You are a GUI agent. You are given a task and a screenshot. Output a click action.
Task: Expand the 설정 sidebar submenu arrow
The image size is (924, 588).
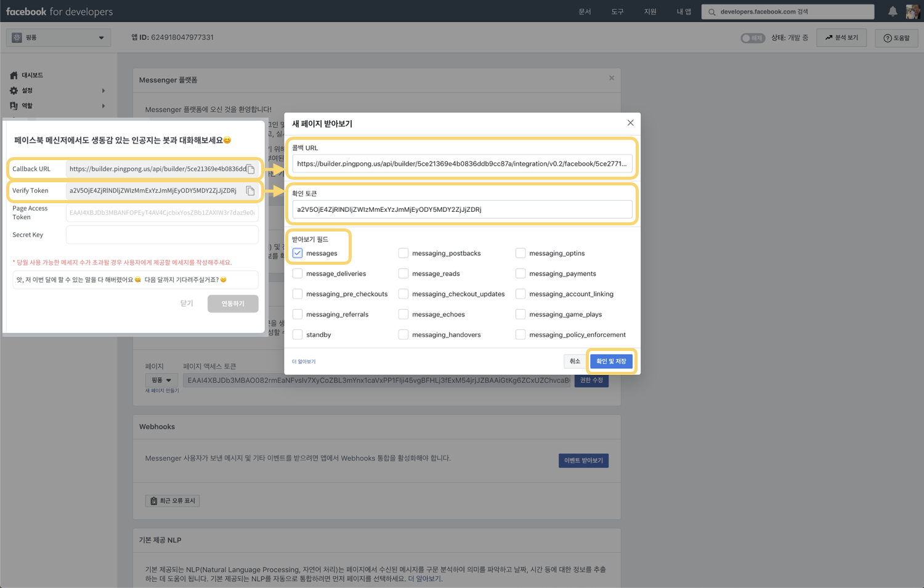(x=103, y=91)
